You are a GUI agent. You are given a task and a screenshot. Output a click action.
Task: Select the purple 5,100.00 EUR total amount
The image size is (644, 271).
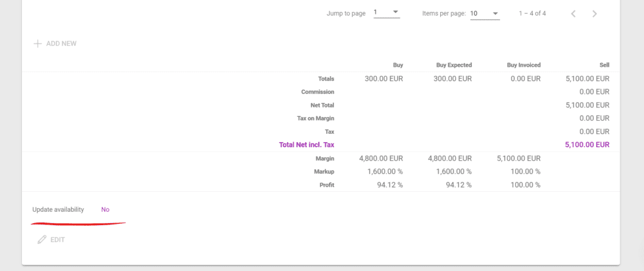pos(587,145)
